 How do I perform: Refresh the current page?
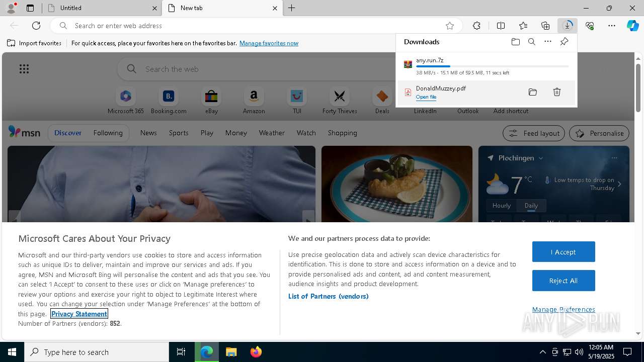tap(36, 26)
